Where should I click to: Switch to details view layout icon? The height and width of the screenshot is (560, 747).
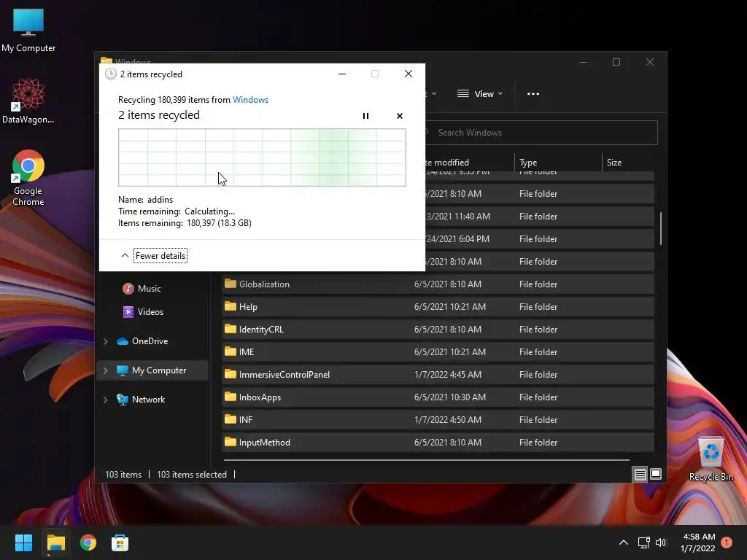click(640, 474)
